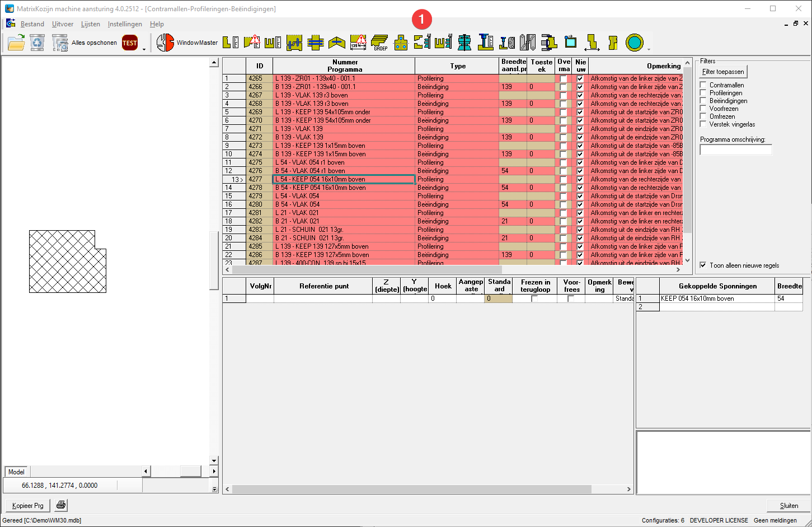Screen dimensions: 812x527
Task: Click the open folder icon in the toolbar
Action: point(16,43)
